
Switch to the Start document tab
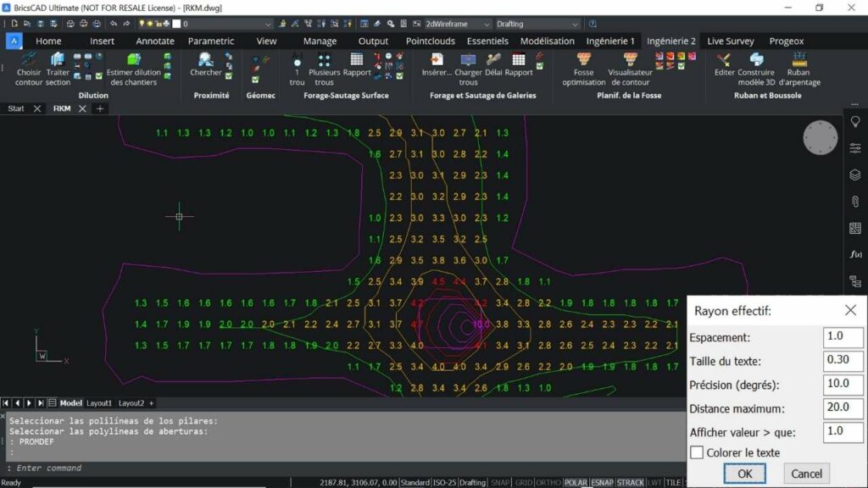click(16, 108)
